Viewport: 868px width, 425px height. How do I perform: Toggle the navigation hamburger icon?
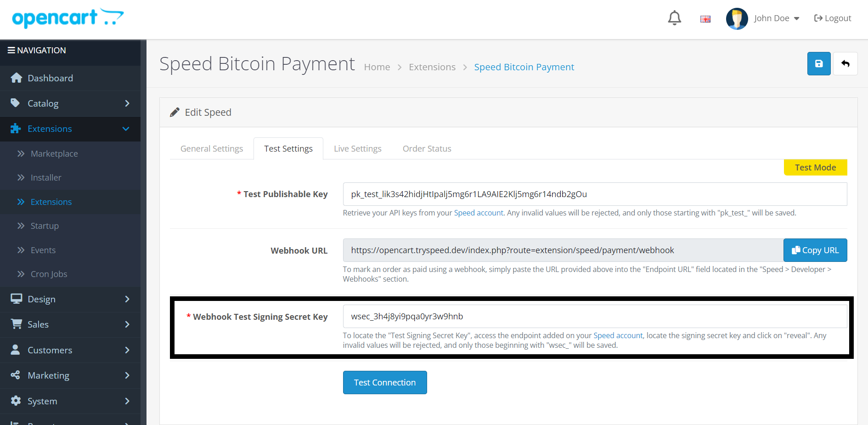click(x=11, y=50)
